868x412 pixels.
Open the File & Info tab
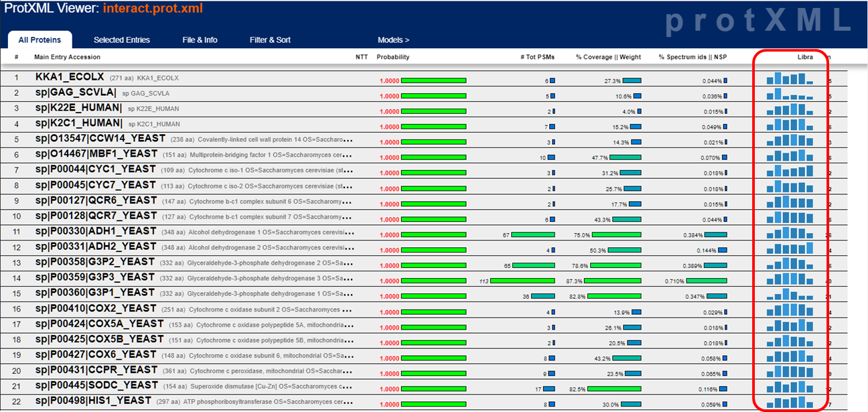[x=200, y=40]
